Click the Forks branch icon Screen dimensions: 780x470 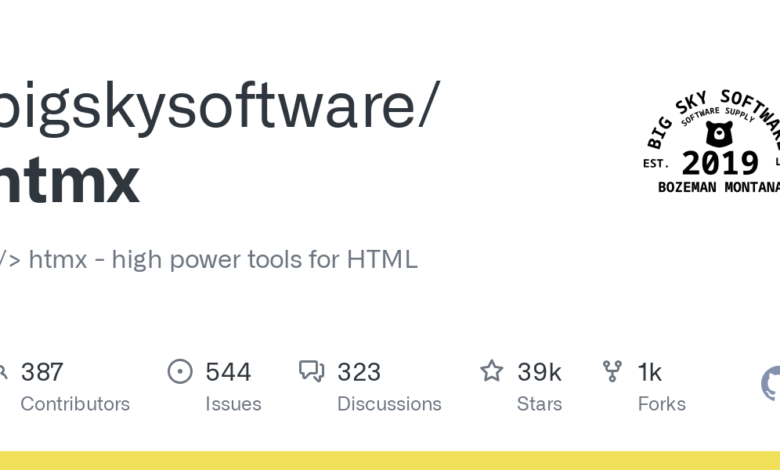point(613,372)
